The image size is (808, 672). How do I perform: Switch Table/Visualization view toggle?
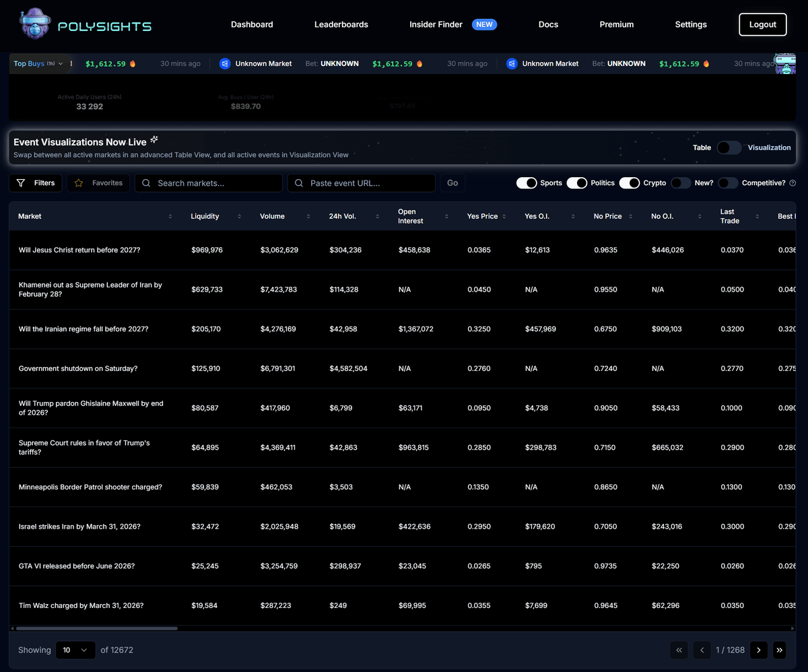tap(729, 147)
